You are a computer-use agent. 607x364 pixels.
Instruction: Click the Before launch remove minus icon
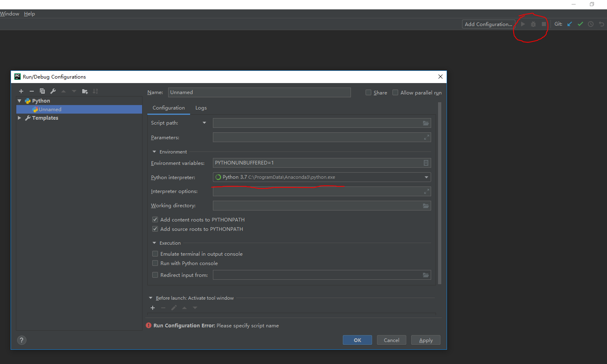tap(163, 308)
